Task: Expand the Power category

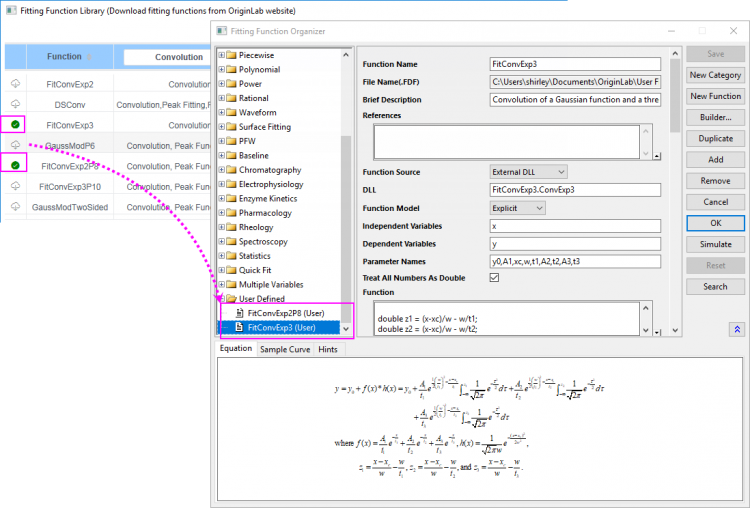Action: (221, 84)
